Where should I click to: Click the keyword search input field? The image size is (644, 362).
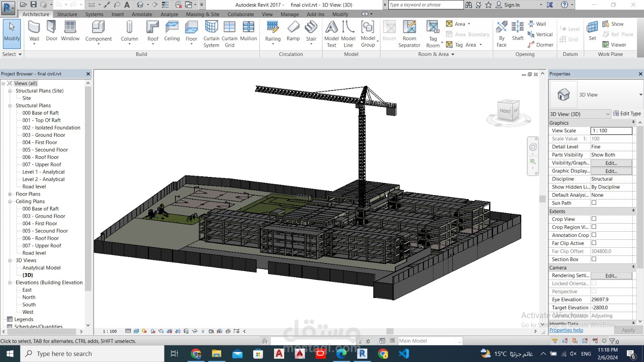tap(426, 5)
